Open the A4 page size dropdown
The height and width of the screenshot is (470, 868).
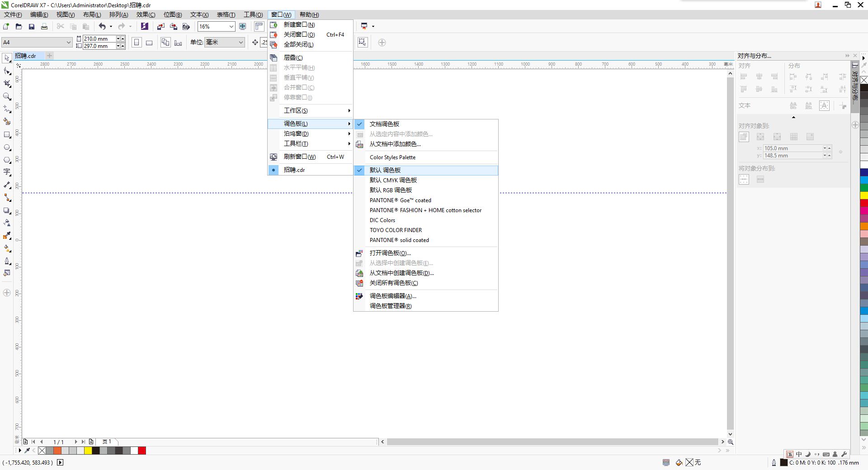click(x=68, y=43)
